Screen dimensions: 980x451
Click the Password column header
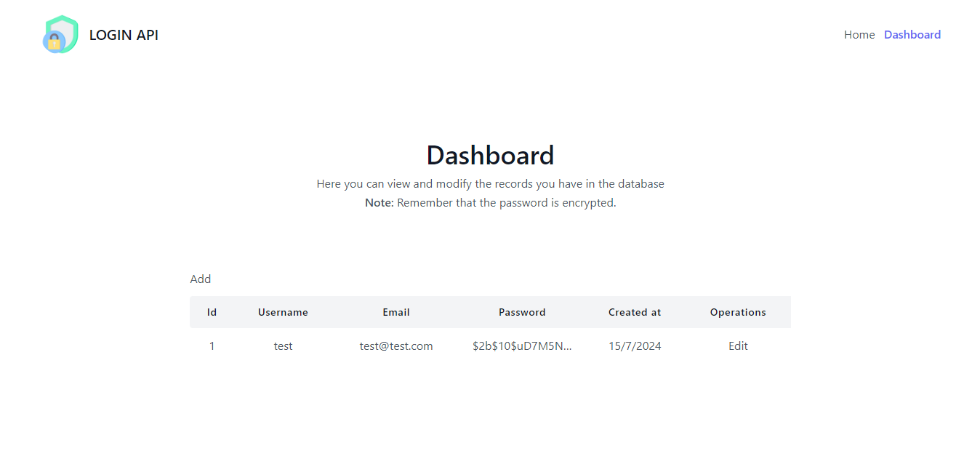coord(522,312)
